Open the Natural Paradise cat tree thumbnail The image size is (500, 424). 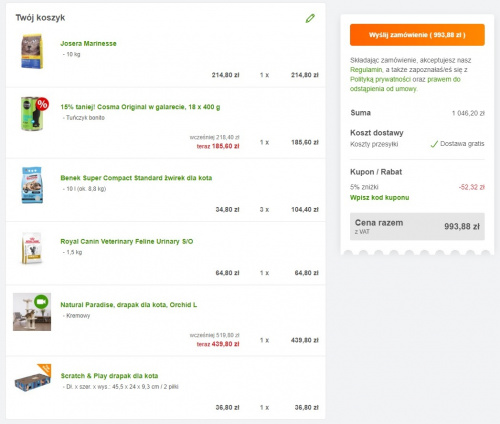pos(32,312)
